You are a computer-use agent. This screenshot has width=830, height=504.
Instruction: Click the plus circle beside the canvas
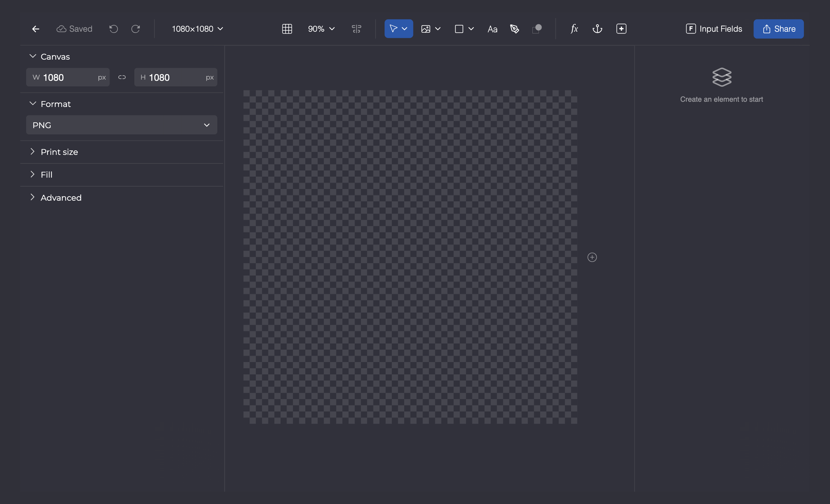[x=592, y=258]
